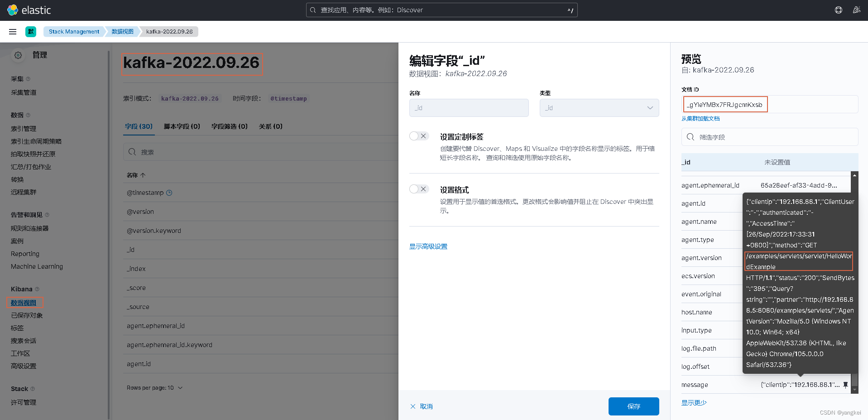Open 数据视图 in sidebar
This screenshot has width=868, height=420.
24,303
